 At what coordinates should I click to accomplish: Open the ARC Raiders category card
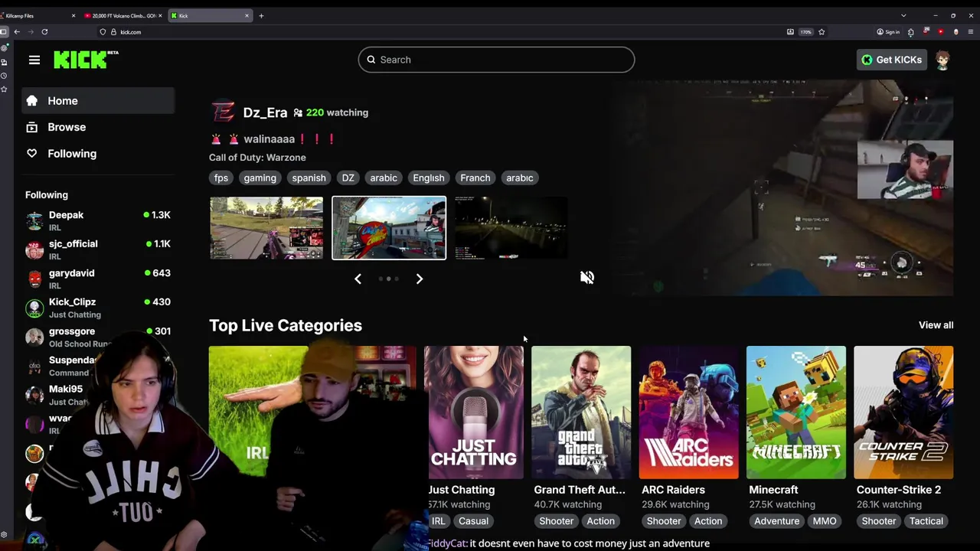[x=689, y=412]
